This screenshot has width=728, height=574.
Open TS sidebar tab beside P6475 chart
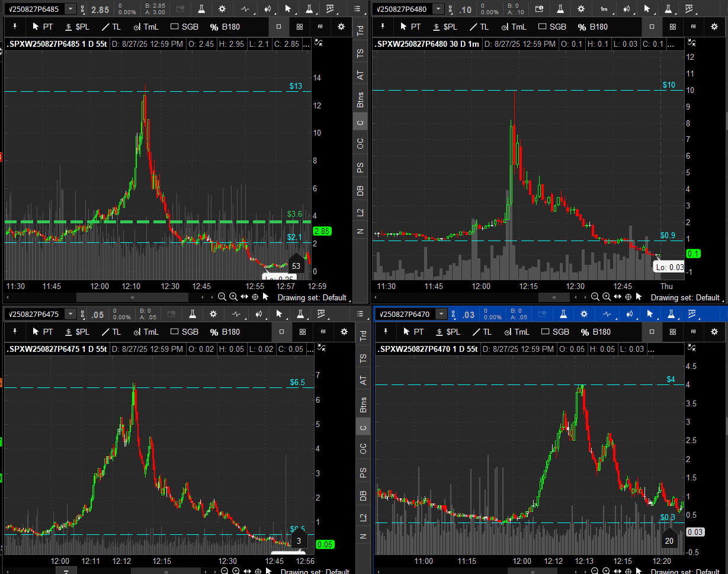(363, 358)
